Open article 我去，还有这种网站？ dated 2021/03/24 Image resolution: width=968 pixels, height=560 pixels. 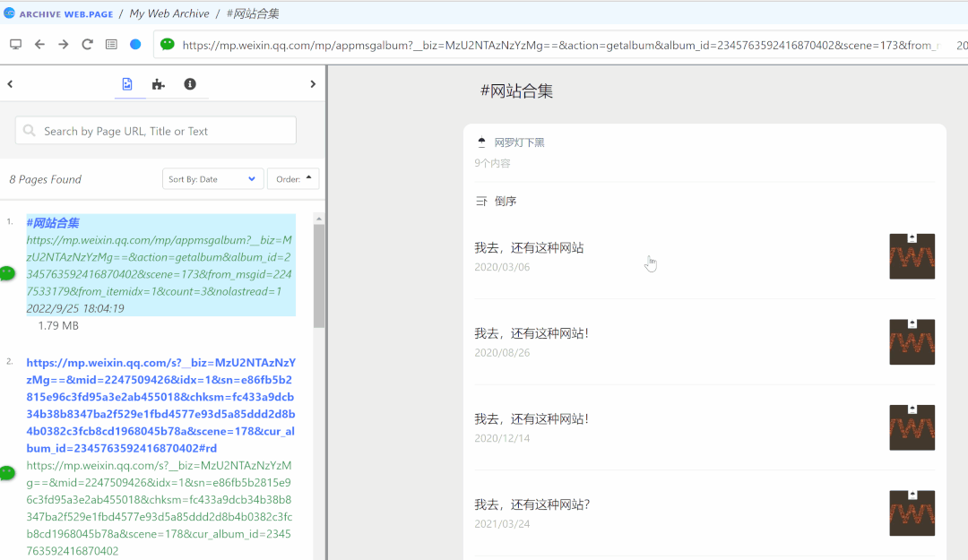tap(532, 504)
